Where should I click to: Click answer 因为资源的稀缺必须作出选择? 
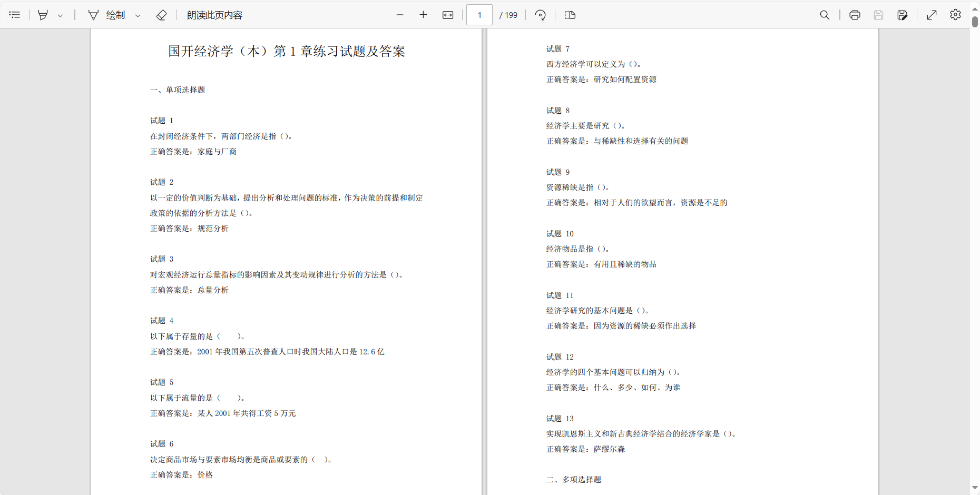click(645, 326)
